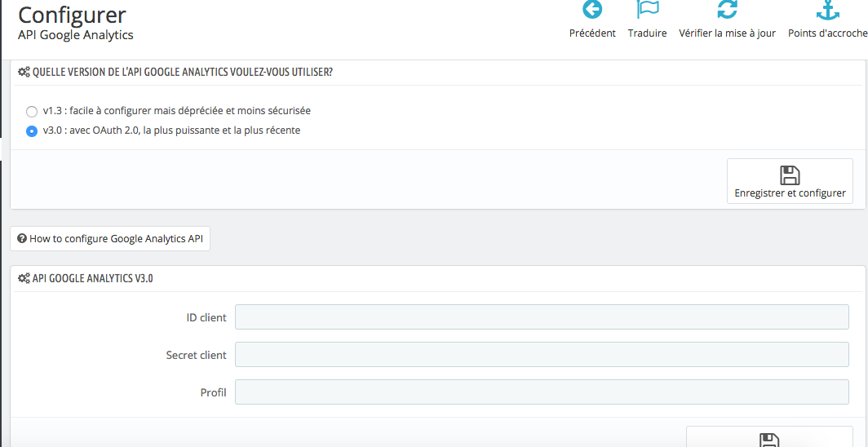Select the v1.3 API version radio button
This screenshot has height=447, width=868.
tap(32, 111)
